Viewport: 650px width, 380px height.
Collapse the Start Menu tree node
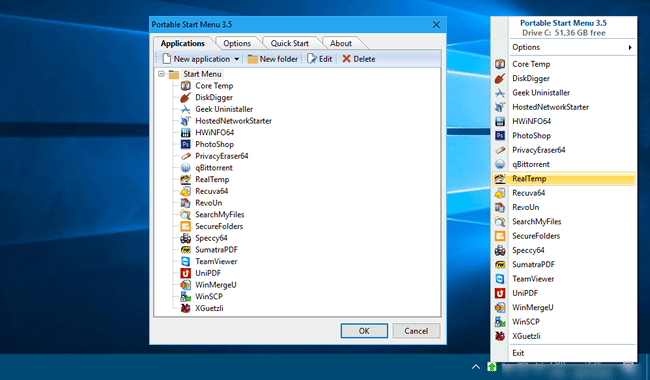click(x=161, y=74)
